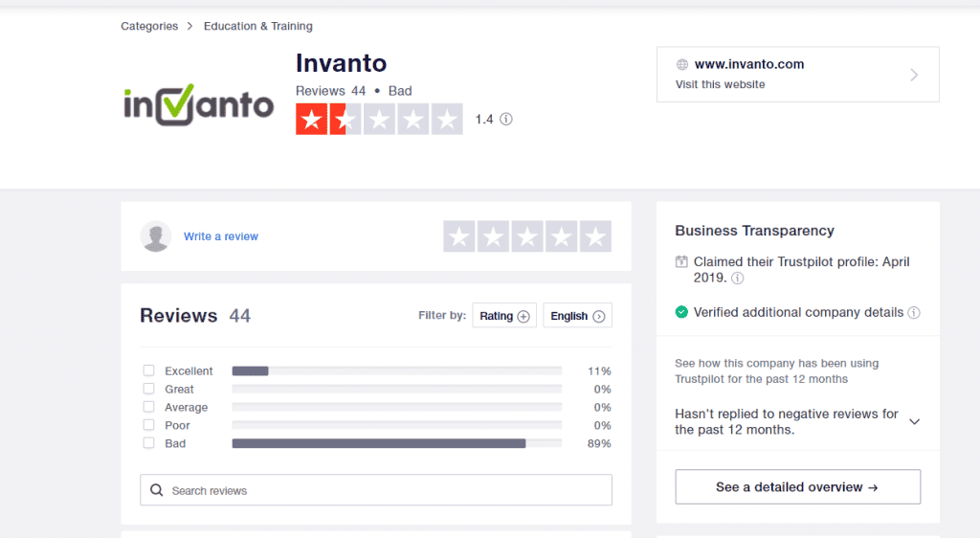
Task: Click the 89% value for Bad
Action: click(x=599, y=443)
